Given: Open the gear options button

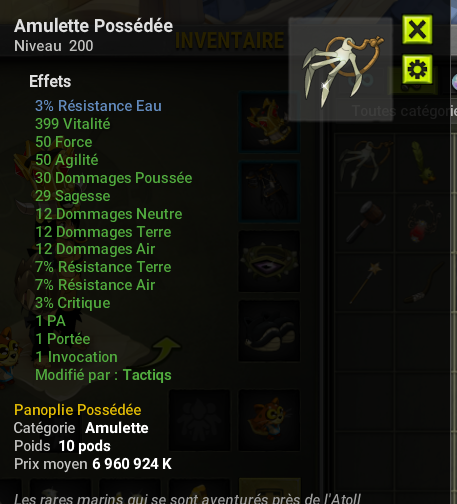Looking at the screenshot, I should [417, 69].
